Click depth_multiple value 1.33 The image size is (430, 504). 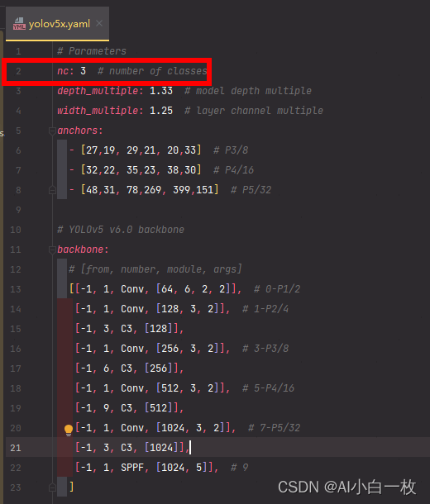tap(161, 91)
